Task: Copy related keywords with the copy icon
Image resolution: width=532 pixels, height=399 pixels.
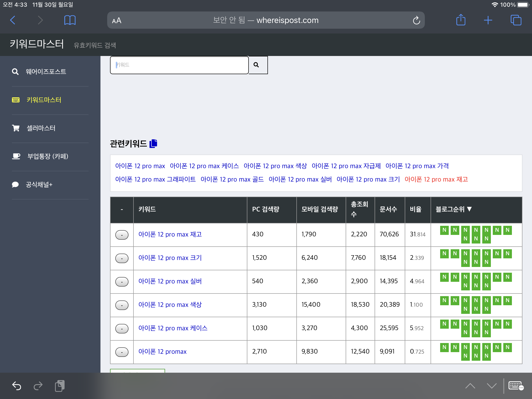Action: click(153, 144)
